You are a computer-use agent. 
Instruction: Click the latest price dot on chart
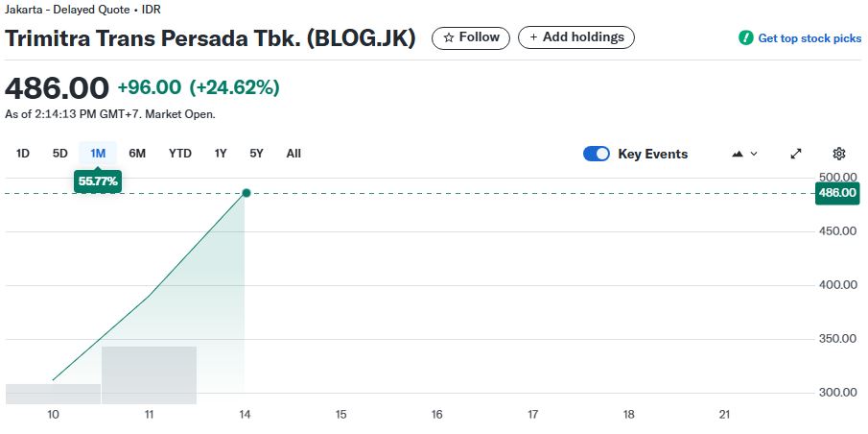click(x=246, y=193)
